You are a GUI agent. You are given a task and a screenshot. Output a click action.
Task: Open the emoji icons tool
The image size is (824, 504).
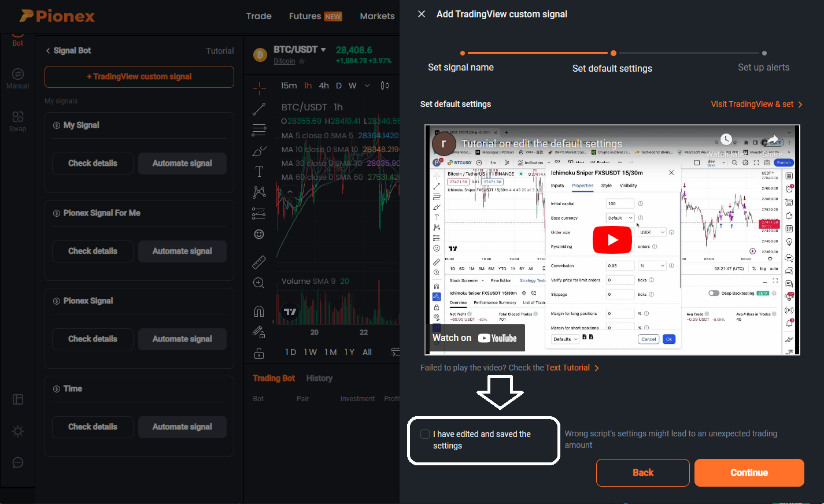pyautogui.click(x=259, y=234)
